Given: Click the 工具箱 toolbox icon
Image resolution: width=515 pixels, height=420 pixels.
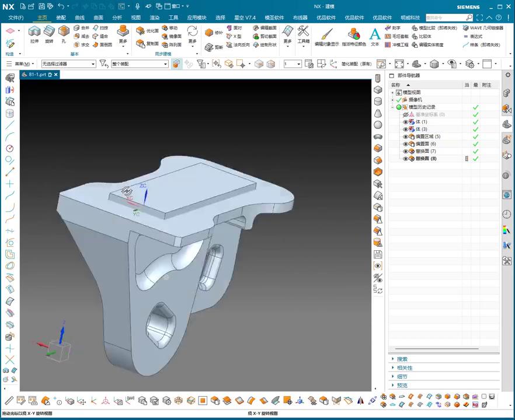Looking at the screenshot, I should 303,32.
